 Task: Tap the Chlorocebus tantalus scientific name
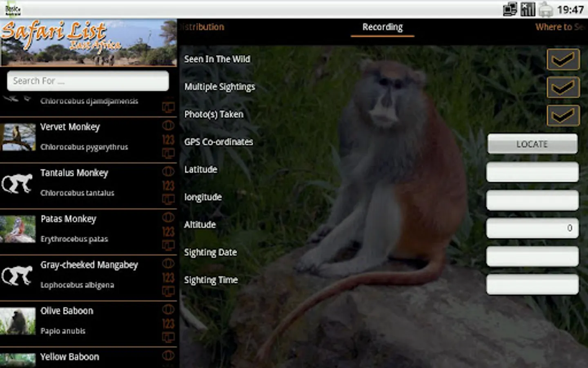77,193
